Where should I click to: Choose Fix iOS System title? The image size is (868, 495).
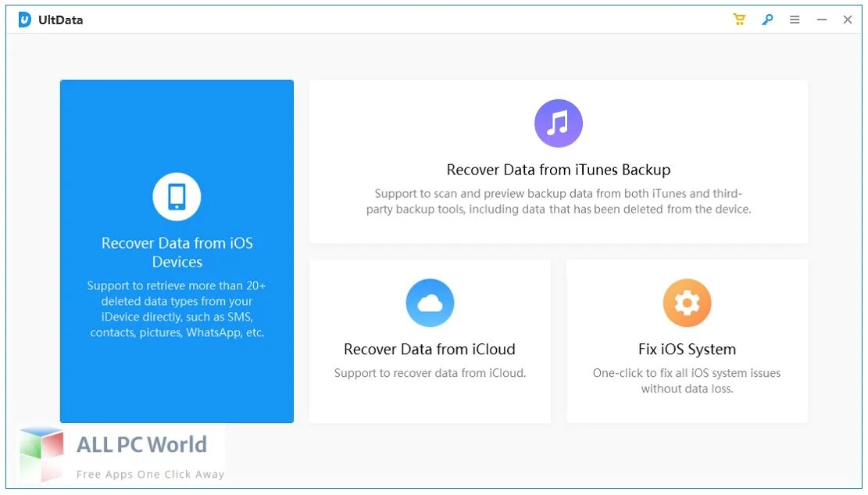click(x=687, y=350)
